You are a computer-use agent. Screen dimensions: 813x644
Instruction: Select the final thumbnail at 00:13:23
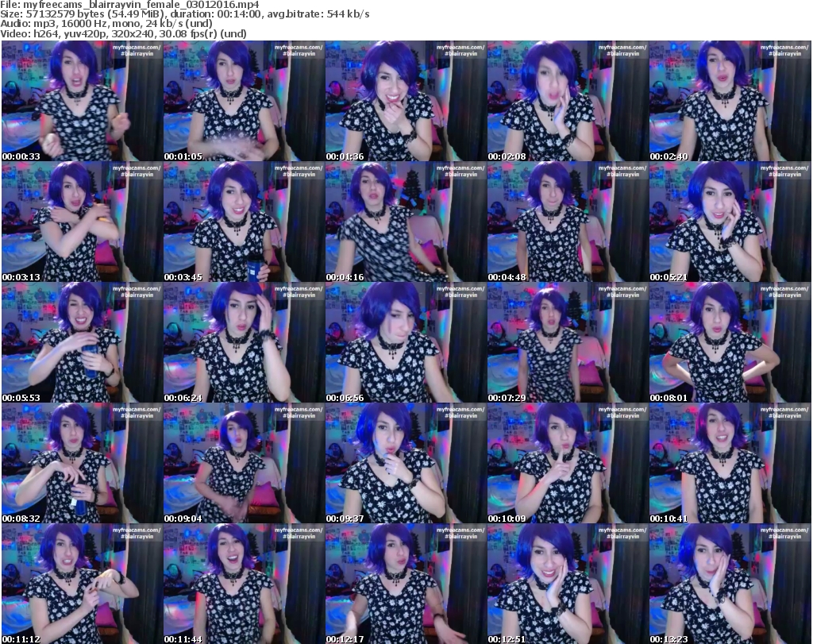pyautogui.click(x=730, y=584)
